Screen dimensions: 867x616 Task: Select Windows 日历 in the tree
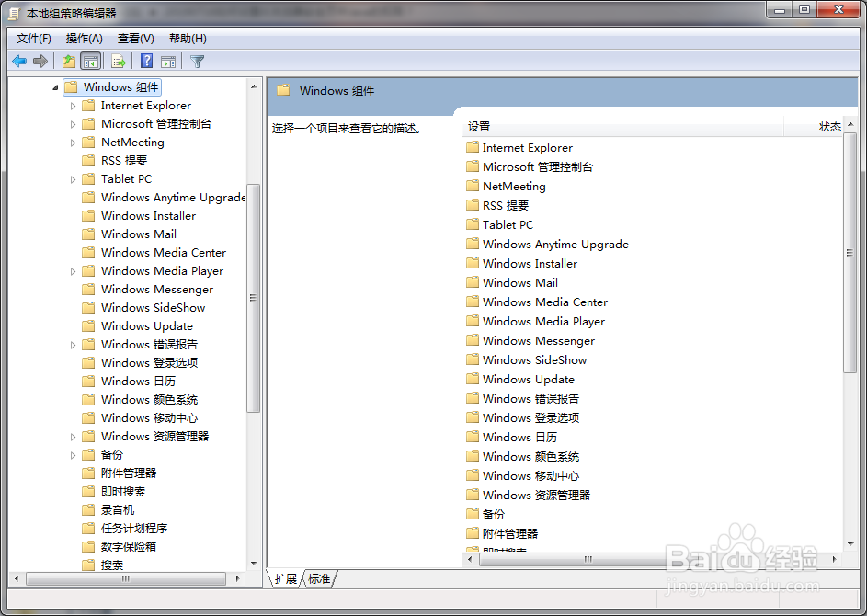138,381
